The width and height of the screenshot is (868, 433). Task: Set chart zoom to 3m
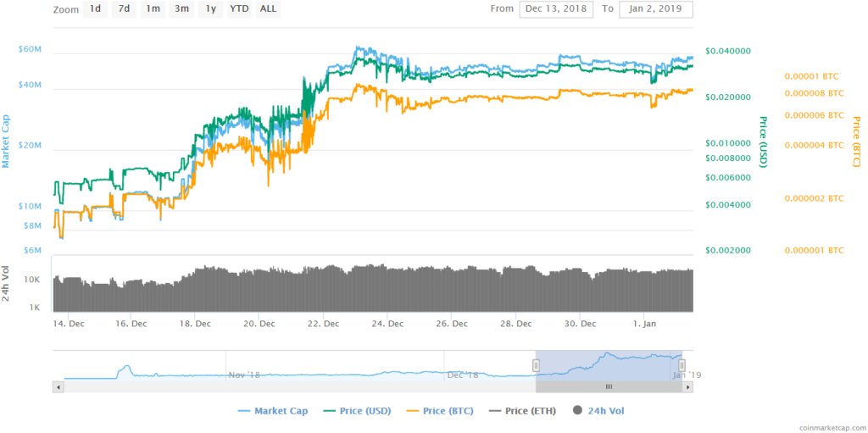pos(181,9)
